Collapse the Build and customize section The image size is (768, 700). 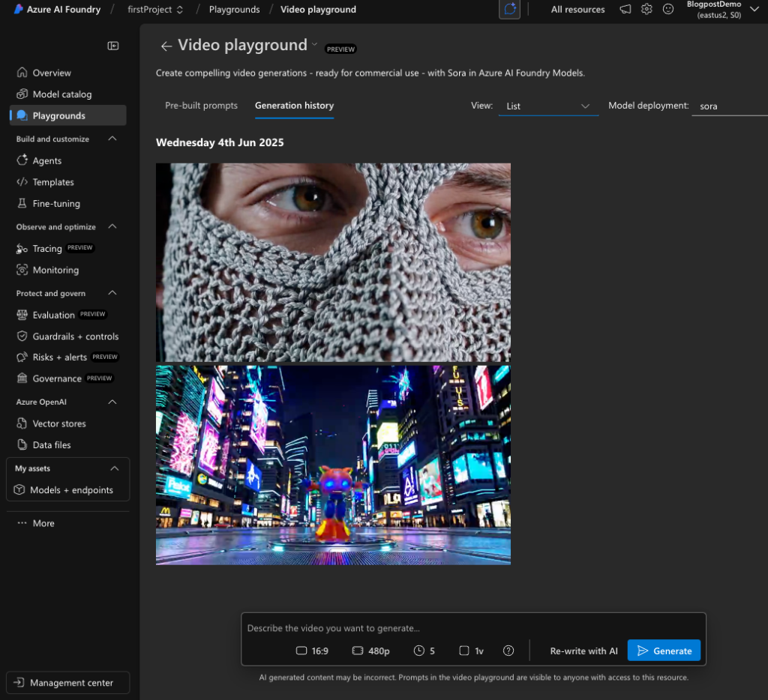coord(112,139)
